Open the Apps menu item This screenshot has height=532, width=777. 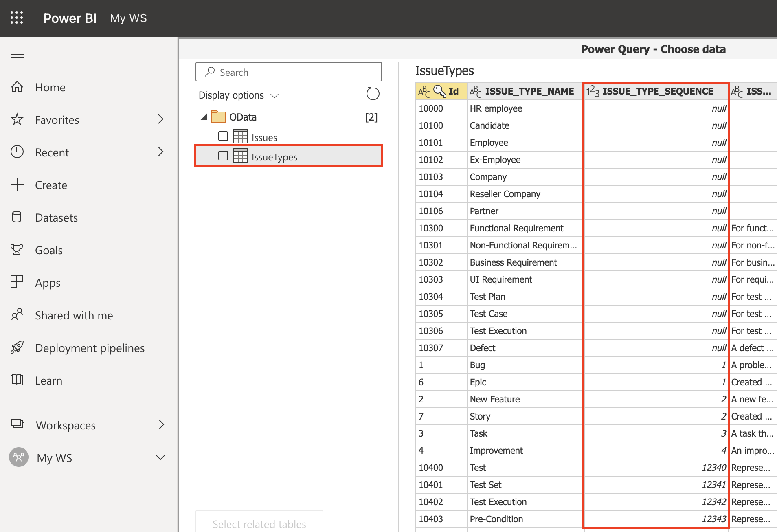pos(48,283)
